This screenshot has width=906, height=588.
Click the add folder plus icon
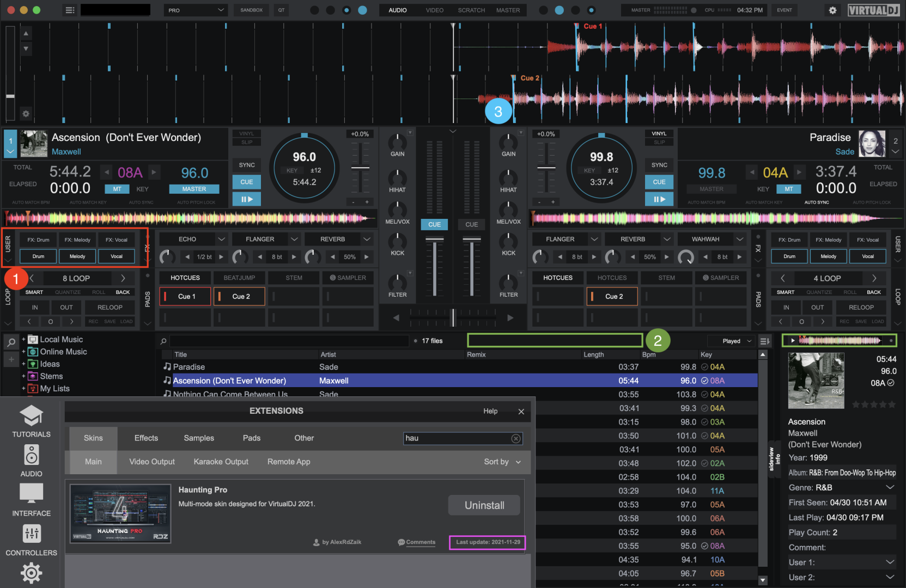coord(11,359)
